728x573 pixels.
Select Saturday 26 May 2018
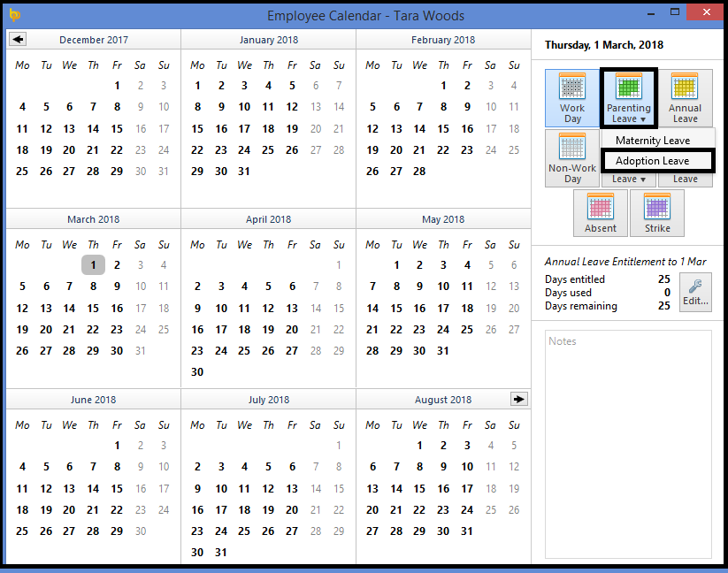[491, 330]
